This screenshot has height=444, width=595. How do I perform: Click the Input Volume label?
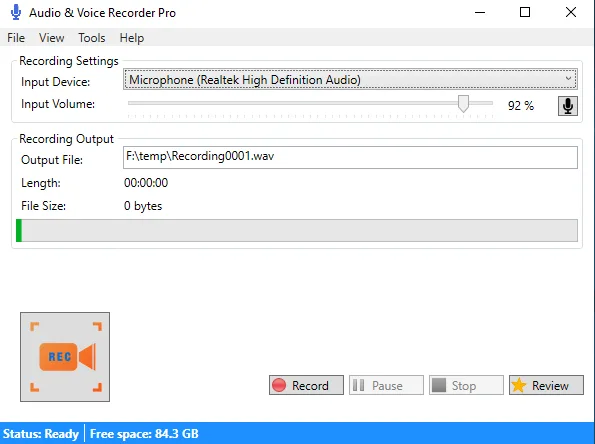point(58,104)
